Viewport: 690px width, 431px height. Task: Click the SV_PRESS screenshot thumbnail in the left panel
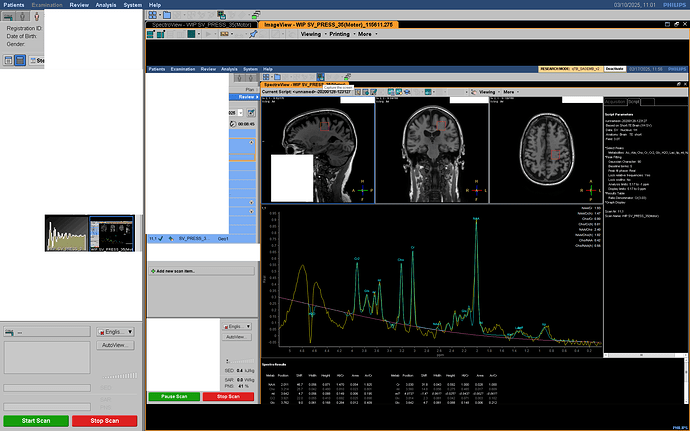112,233
